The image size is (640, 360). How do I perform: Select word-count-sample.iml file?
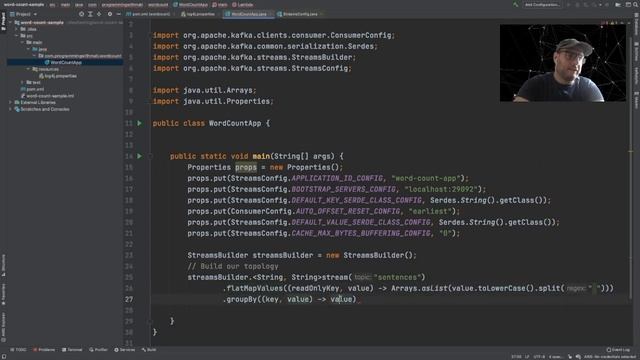coord(50,96)
